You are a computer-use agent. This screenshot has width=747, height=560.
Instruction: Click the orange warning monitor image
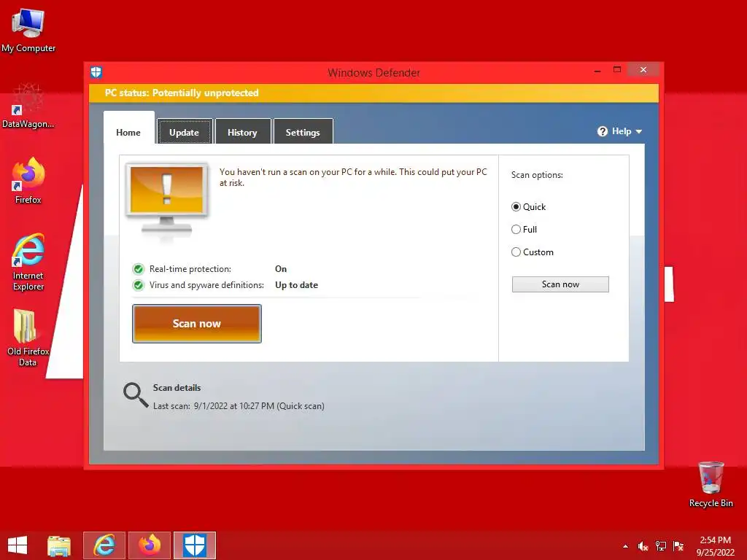click(167, 199)
